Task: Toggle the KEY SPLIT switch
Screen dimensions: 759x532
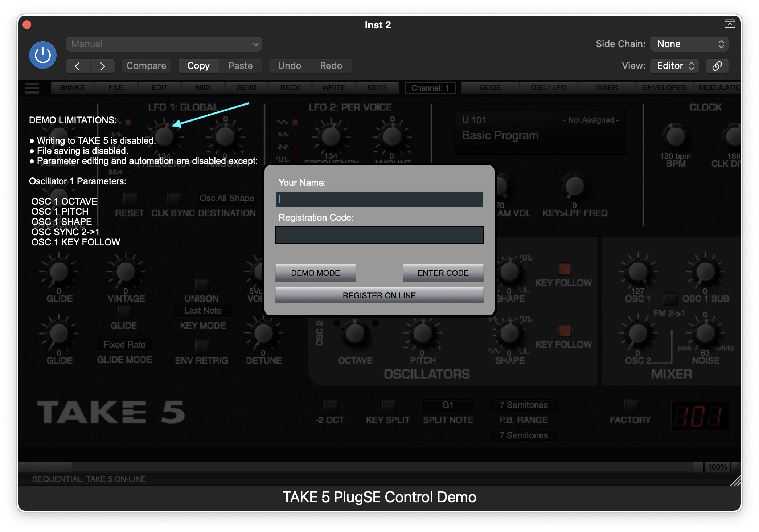Action: [x=388, y=406]
